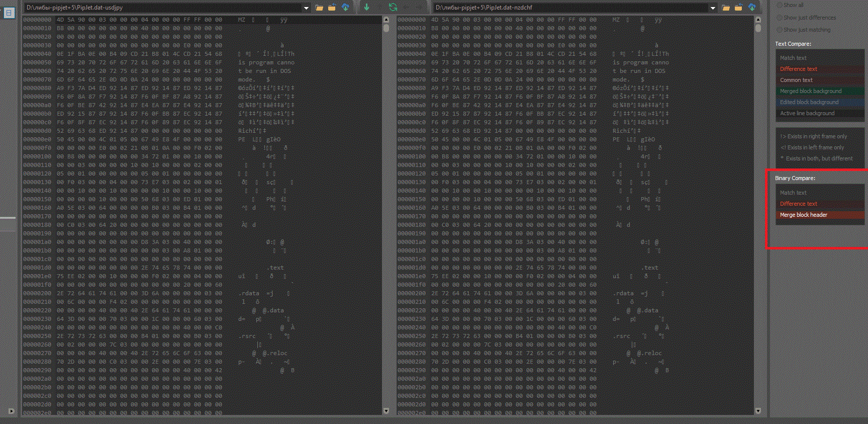Pick Text Compare Match text color
Image resolution: width=868 pixels, height=424 pixels.
click(819, 58)
